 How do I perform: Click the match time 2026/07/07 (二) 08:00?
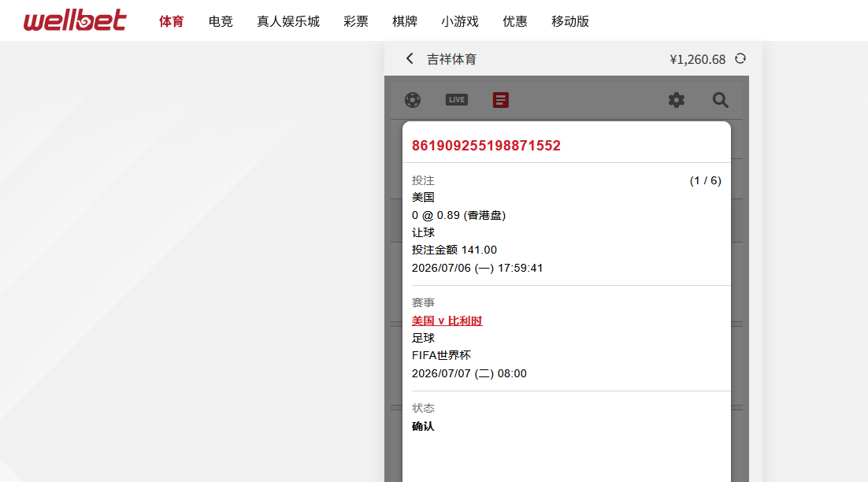pos(469,373)
